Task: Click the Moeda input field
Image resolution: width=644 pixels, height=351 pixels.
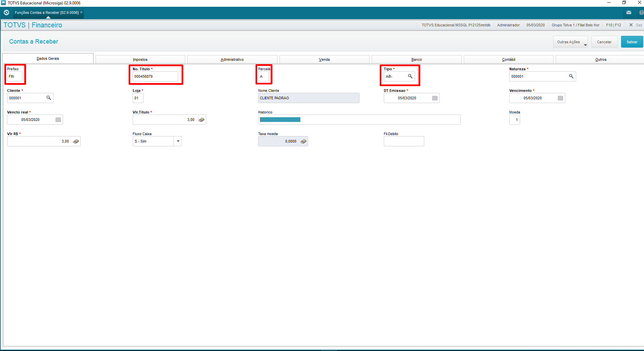Action: pyautogui.click(x=514, y=120)
